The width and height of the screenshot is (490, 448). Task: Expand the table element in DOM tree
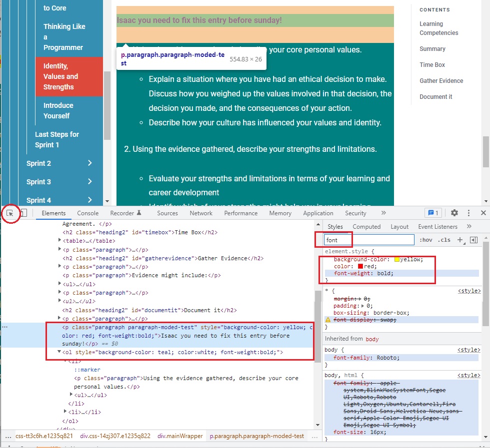click(60, 241)
